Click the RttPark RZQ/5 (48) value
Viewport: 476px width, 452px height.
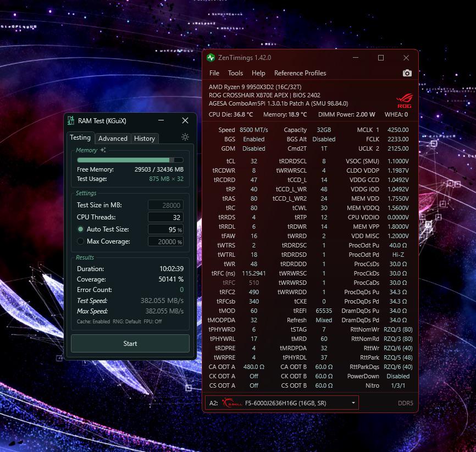pos(398,357)
